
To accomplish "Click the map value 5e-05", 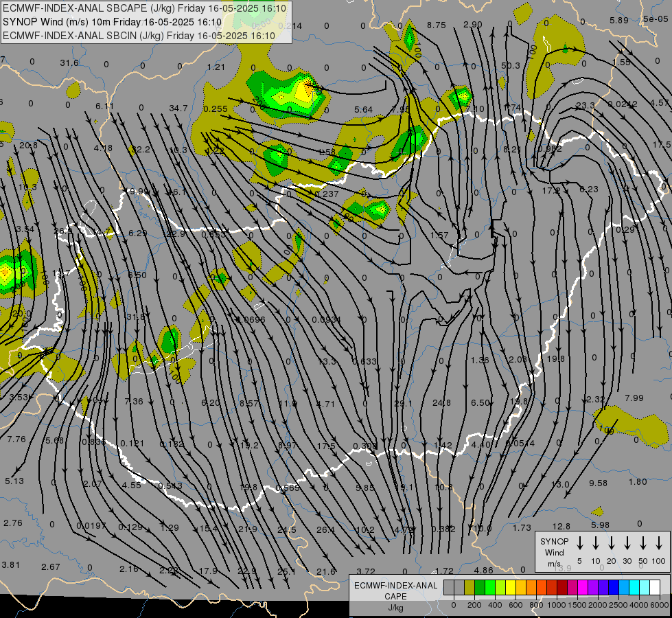I will 656,19.
